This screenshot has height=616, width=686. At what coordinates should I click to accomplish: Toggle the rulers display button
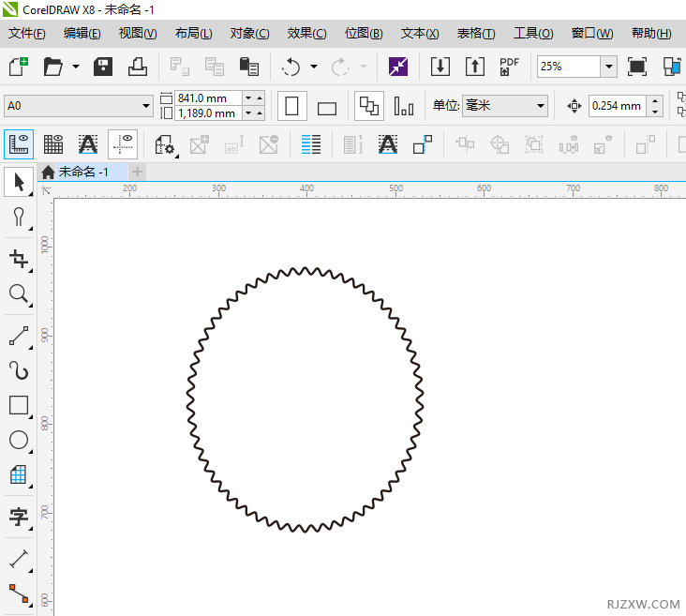pos(18,143)
